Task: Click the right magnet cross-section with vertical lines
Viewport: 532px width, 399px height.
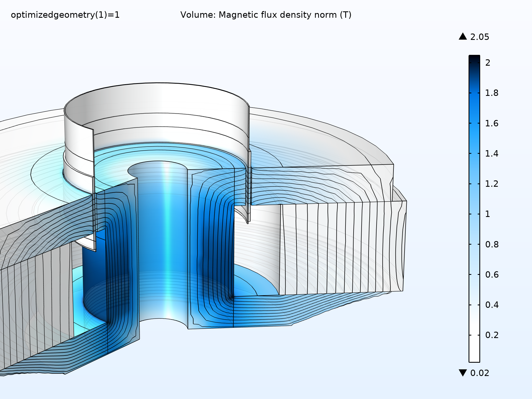Action: click(341, 247)
